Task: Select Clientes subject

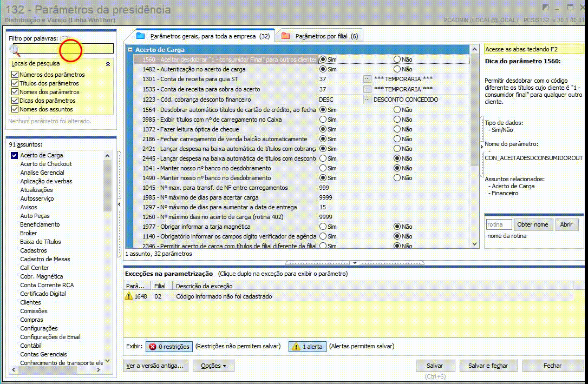Action: [30, 302]
